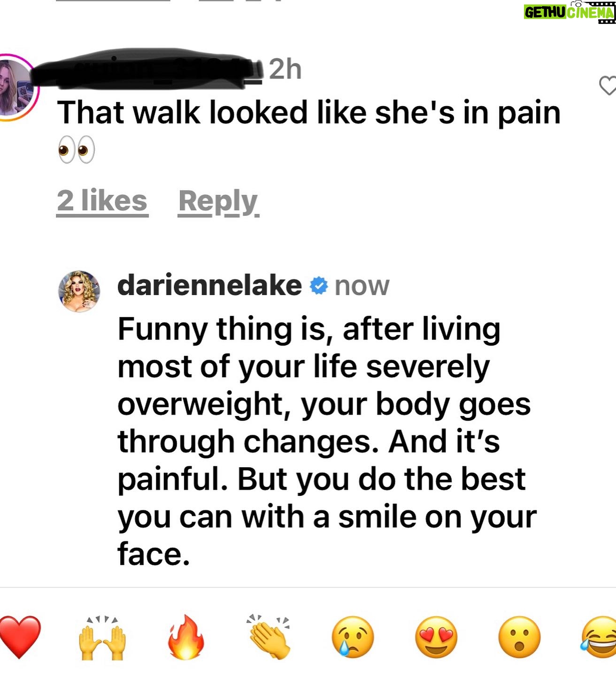Tap the clapping hands emoji
Screen dimensions: 616x686
(269, 637)
